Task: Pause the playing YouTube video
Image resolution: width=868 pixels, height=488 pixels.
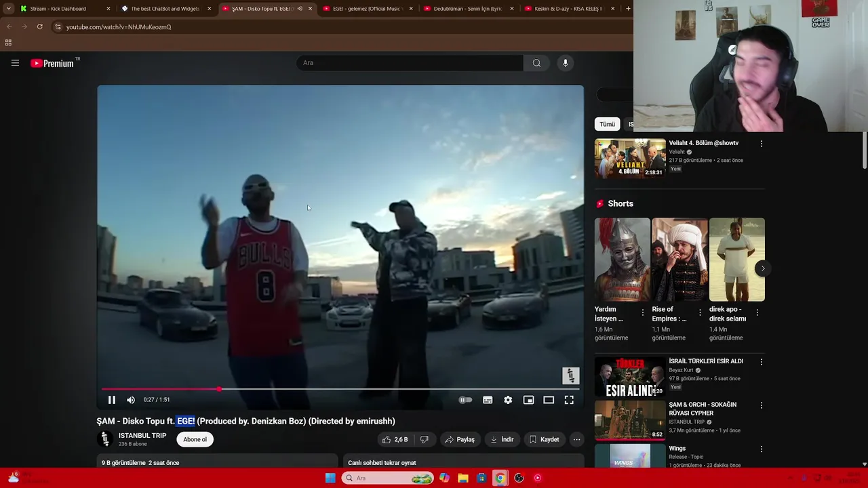Action: [112, 400]
